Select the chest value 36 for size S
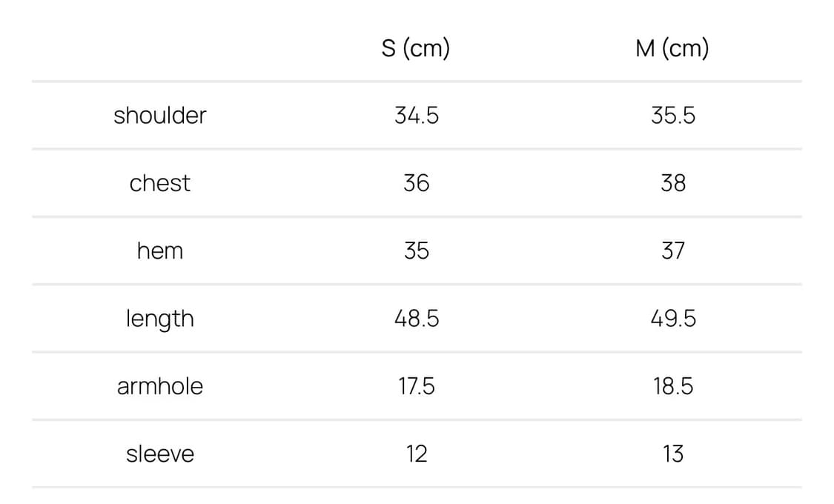The height and width of the screenshot is (504, 834). tap(417, 183)
